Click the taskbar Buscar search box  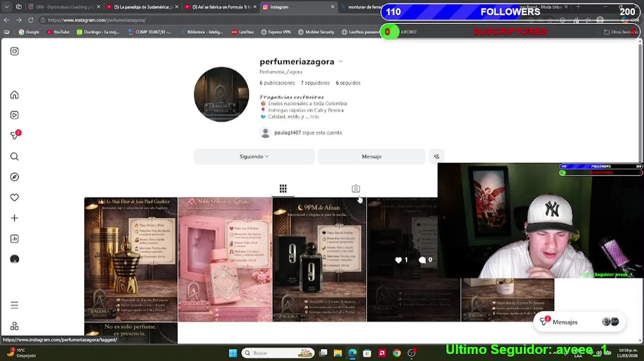pyautogui.click(x=278, y=353)
